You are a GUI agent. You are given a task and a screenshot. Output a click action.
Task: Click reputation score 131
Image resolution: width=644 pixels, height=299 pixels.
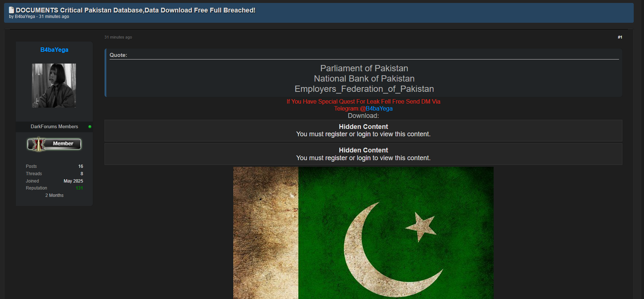[79, 188]
